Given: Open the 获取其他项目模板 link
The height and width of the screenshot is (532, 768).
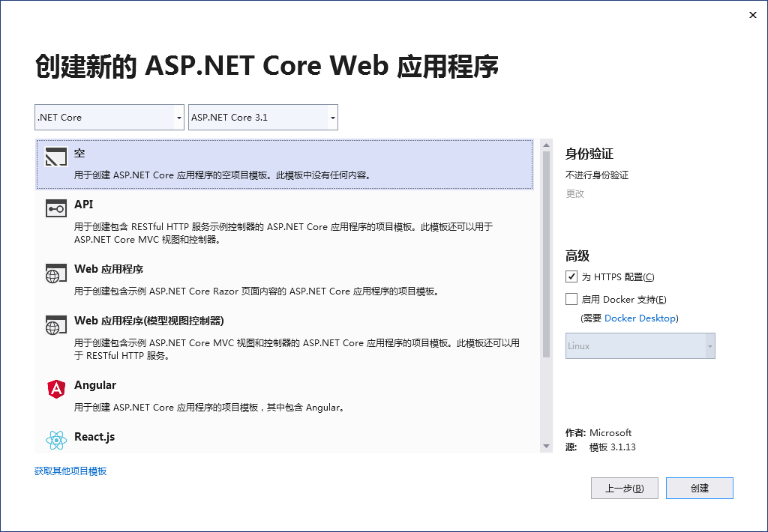Looking at the screenshot, I should [x=70, y=471].
